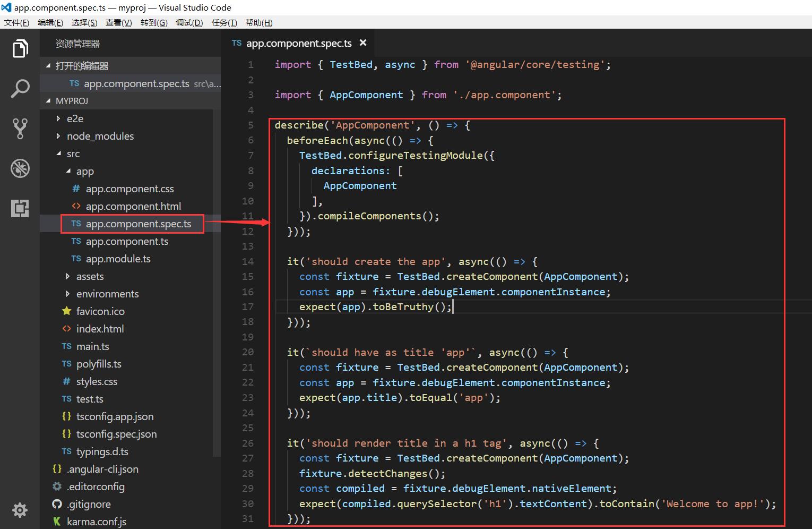812x529 pixels.
Task: Open the 任务(T) menu
Action: point(224,22)
